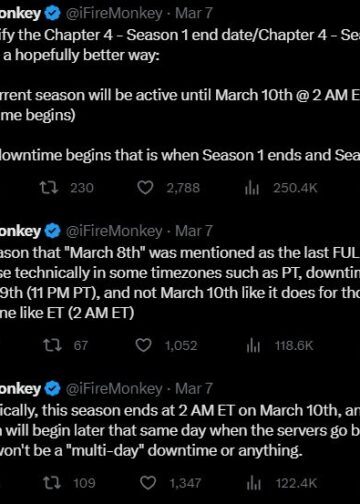Image resolution: width=360 pixels, height=504 pixels.
Task: Open the tweet mentioning "March 8th"
Action: pyautogui.click(x=180, y=283)
